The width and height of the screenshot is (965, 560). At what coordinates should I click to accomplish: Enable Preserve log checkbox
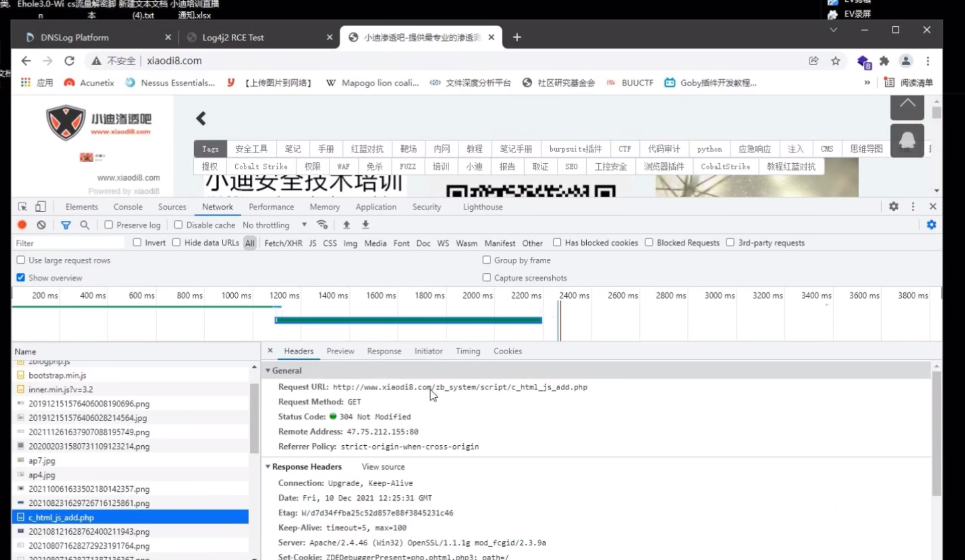point(109,225)
